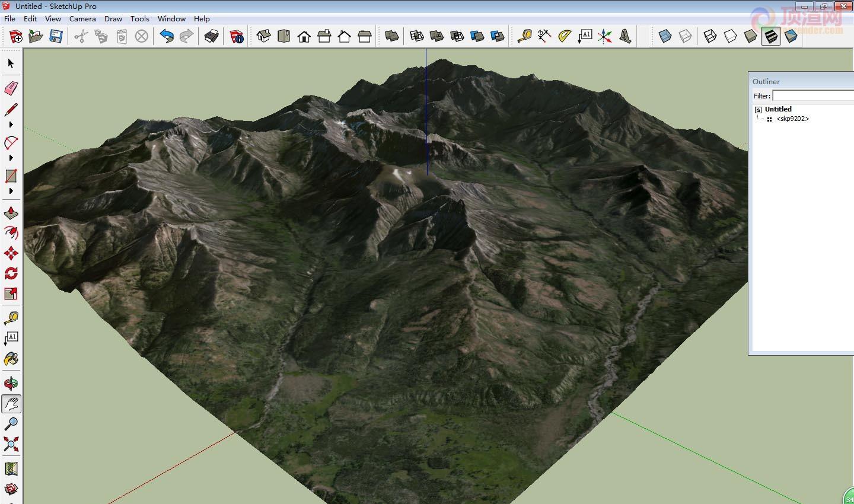
Task: Select the Axes tool
Action: (x=605, y=37)
